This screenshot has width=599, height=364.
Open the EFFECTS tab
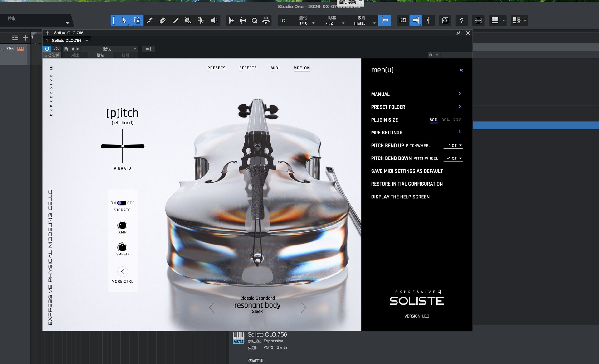(x=248, y=68)
